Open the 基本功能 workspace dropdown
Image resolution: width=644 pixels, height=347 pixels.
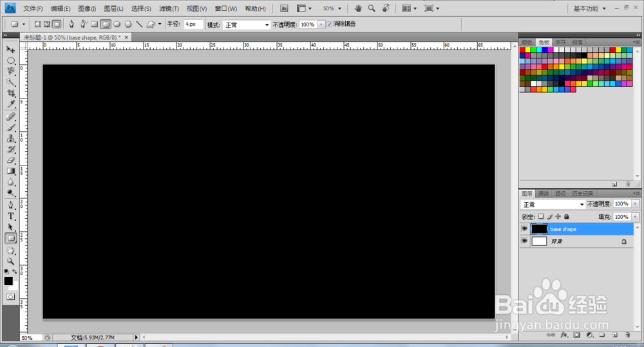click(589, 8)
